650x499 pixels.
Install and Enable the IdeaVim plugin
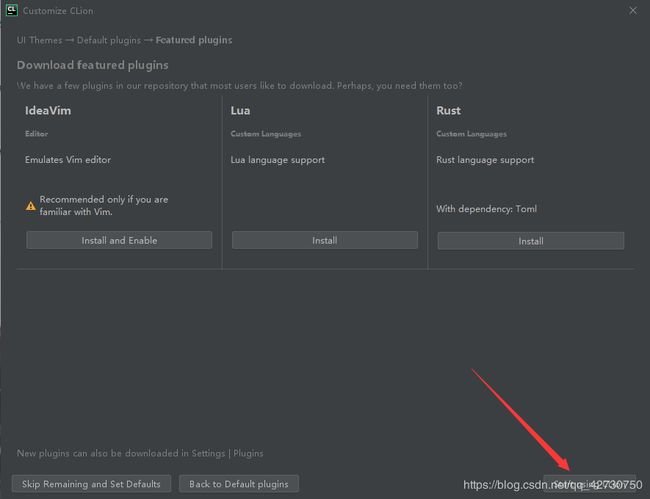[x=119, y=240]
